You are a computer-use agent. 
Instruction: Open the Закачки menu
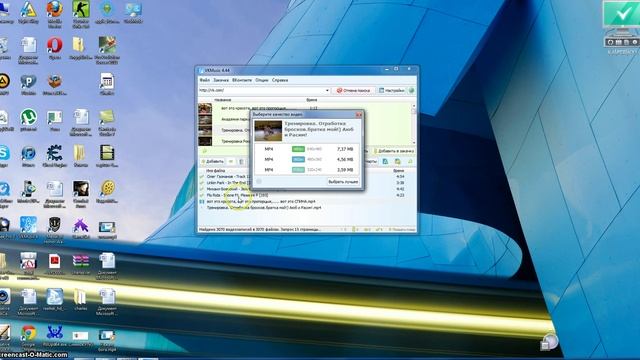pyautogui.click(x=221, y=80)
